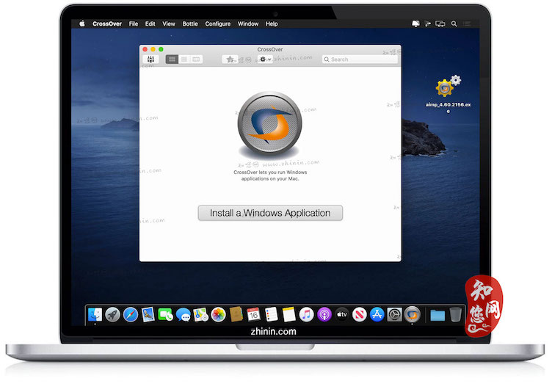This screenshot has width=552, height=392.
Task: Focus the Search field
Action: point(360,59)
